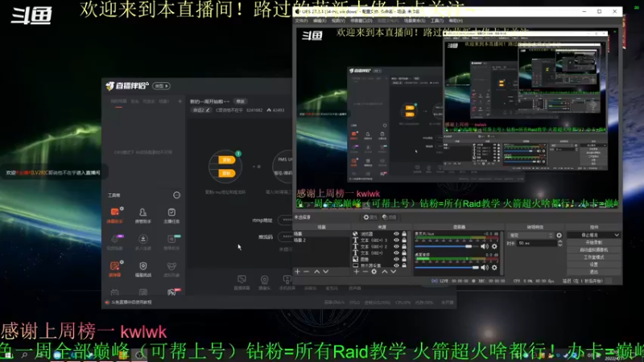Toggle the lock on 文本 (GDI+) 3 source
This screenshot has height=362, width=644.
coord(404,240)
